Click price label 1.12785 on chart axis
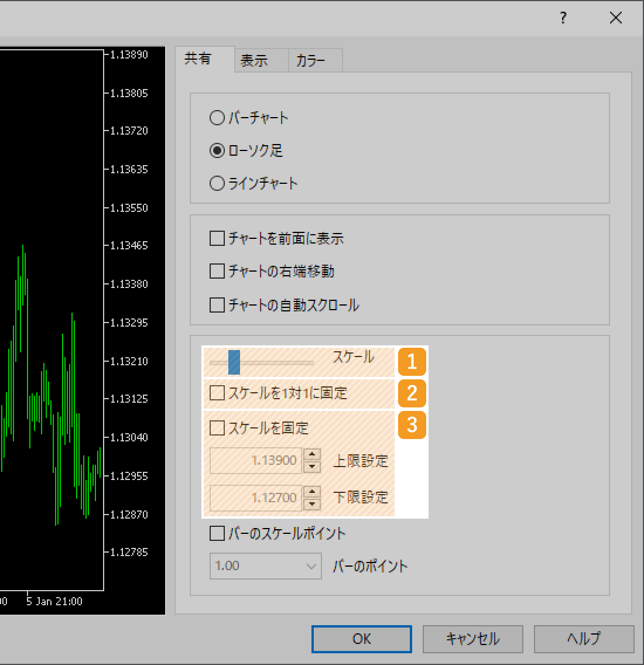Image resolution: width=644 pixels, height=665 pixels. 129,552
